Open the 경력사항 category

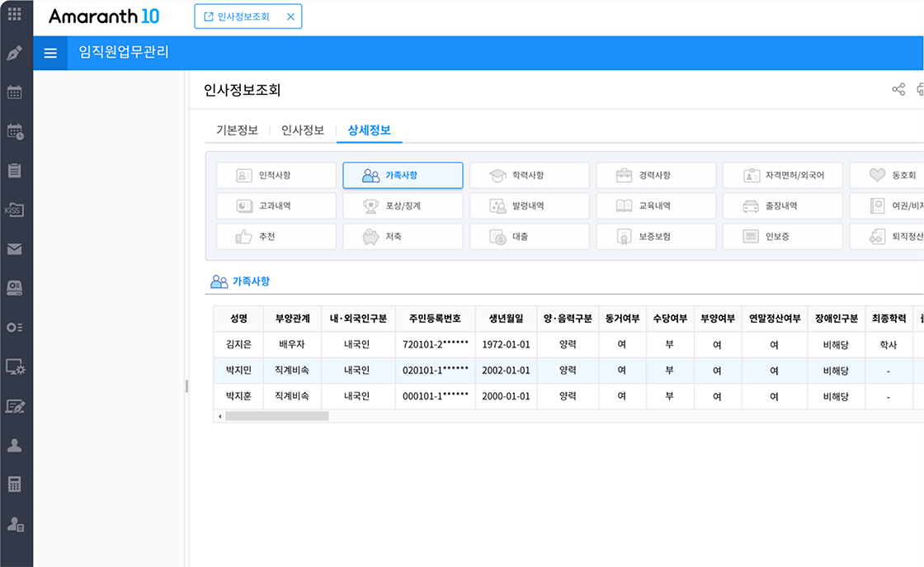tap(657, 175)
